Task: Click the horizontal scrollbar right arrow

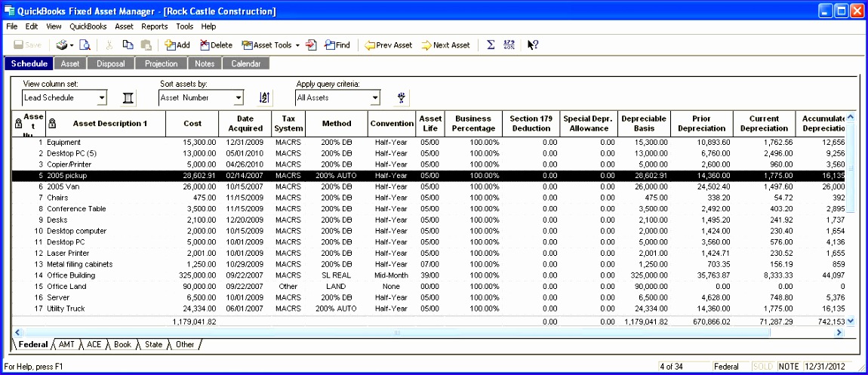Action: coord(839,333)
